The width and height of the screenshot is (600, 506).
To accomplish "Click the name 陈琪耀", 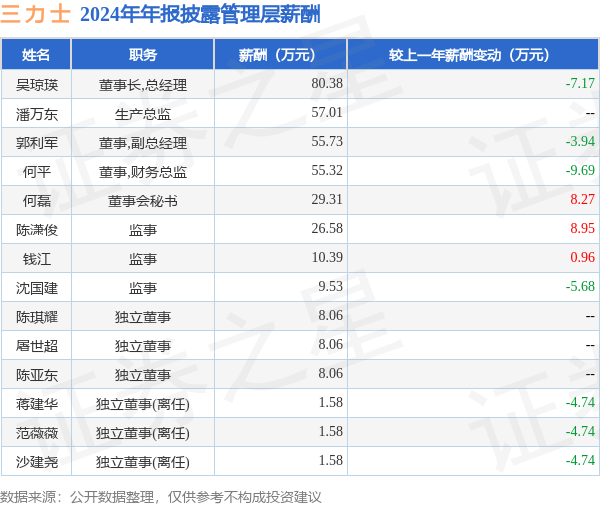I will pyautogui.click(x=37, y=317).
